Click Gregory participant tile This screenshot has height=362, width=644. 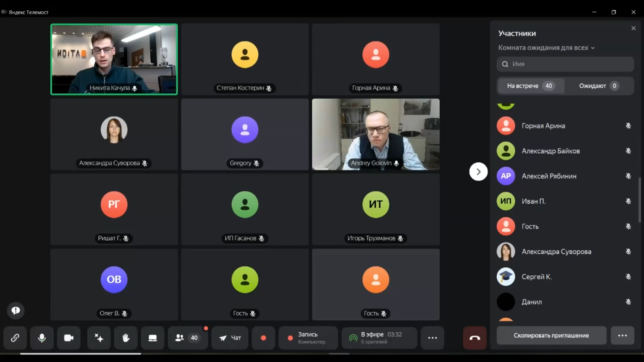(x=245, y=134)
